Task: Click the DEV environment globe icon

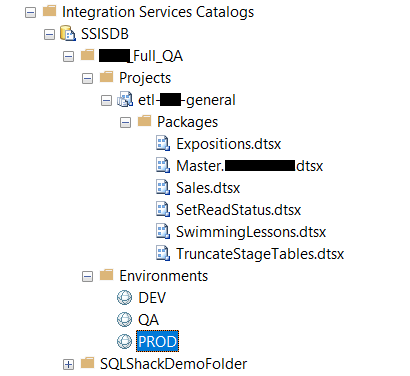Action: tap(125, 297)
